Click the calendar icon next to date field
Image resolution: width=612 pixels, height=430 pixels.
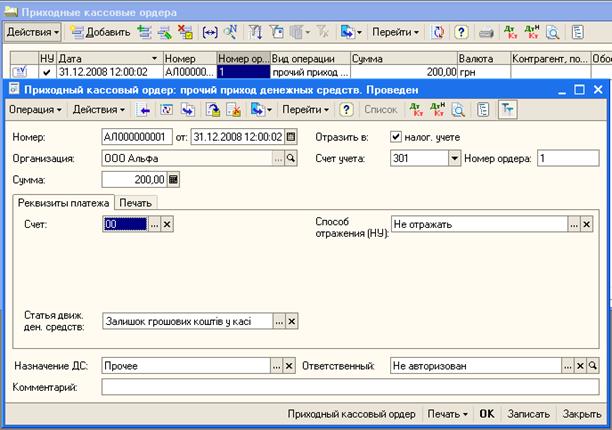291,137
